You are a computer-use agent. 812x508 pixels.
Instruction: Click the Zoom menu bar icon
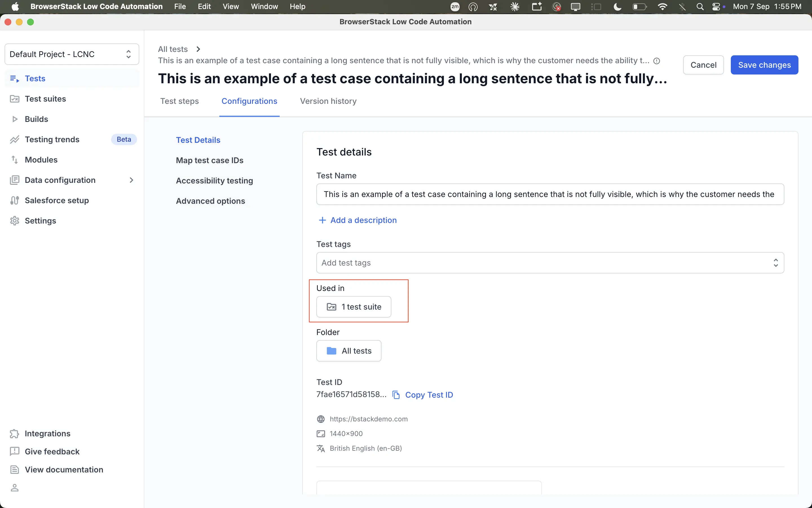point(455,6)
